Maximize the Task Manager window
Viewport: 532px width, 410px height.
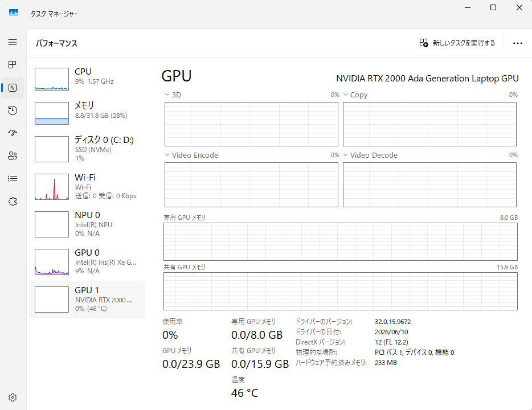click(x=493, y=7)
